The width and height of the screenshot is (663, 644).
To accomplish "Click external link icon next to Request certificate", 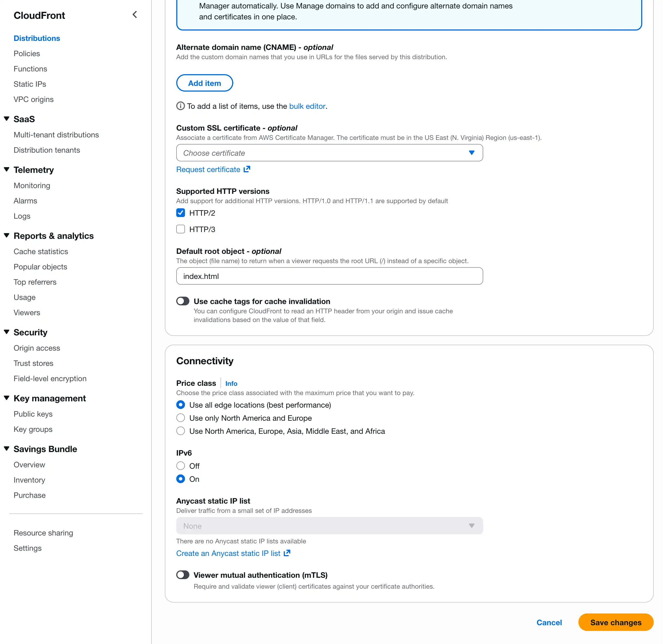I will point(247,169).
